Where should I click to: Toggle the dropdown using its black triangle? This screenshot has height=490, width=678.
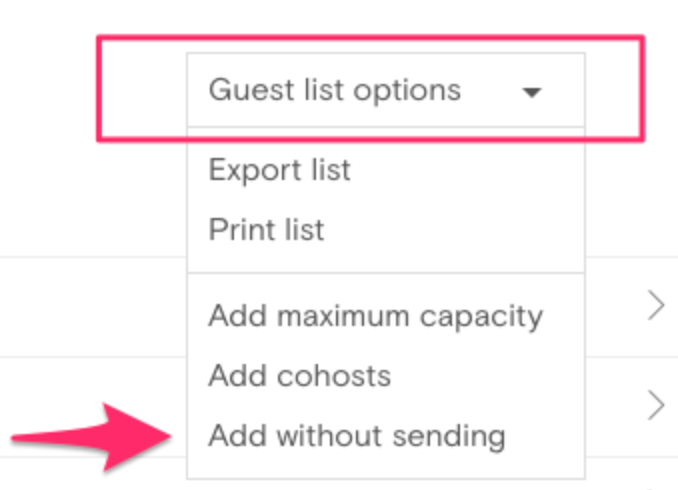(x=532, y=92)
